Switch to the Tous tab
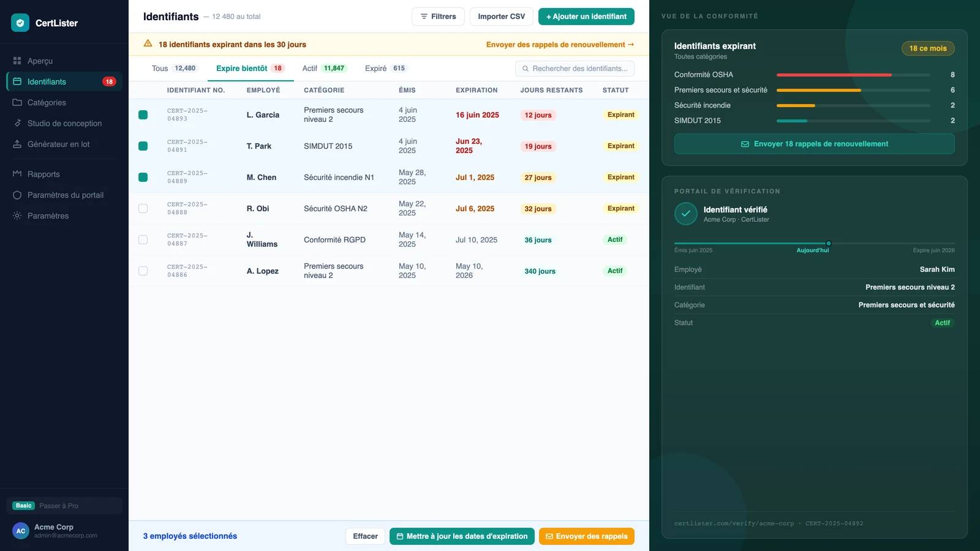 [174, 69]
